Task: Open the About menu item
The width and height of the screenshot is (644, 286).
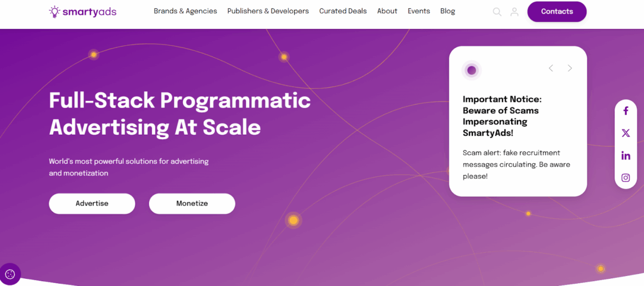Action: [x=388, y=11]
